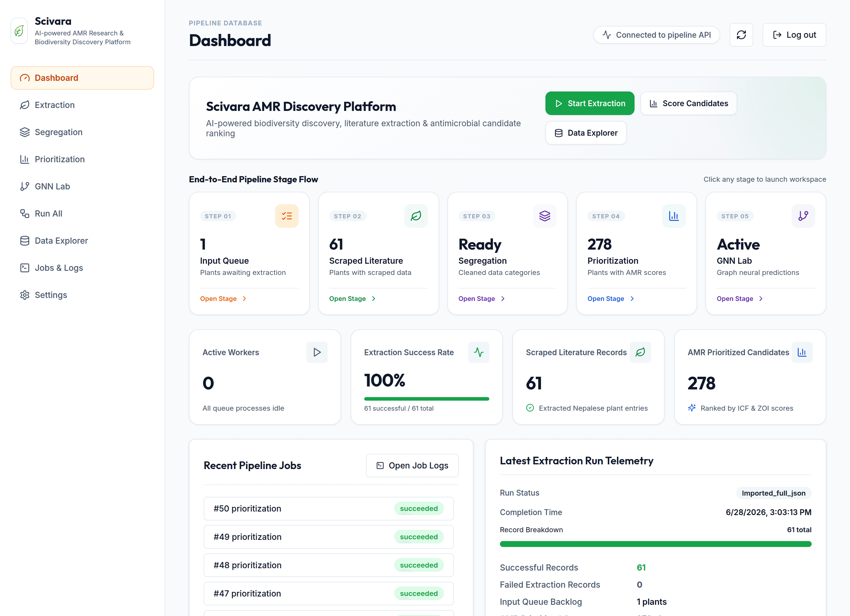The image size is (850, 616).
Task: Open Data Explorer in the sidebar
Action: (82, 240)
